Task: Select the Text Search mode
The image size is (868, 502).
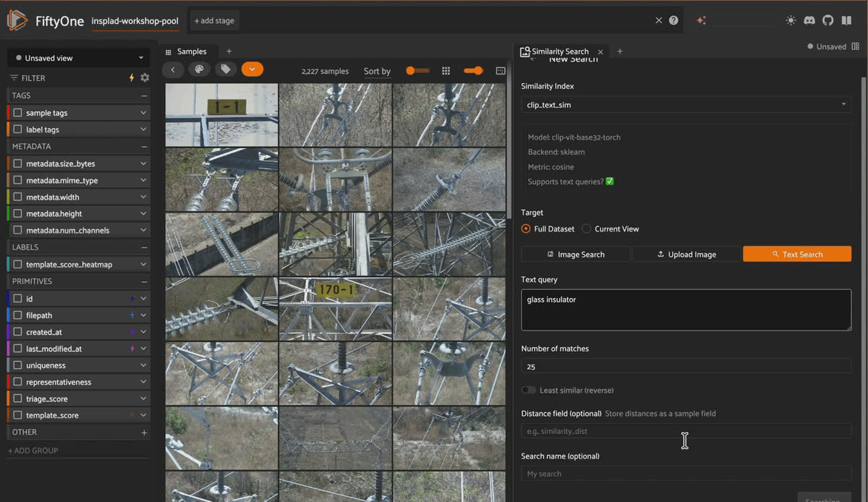Action: [797, 254]
